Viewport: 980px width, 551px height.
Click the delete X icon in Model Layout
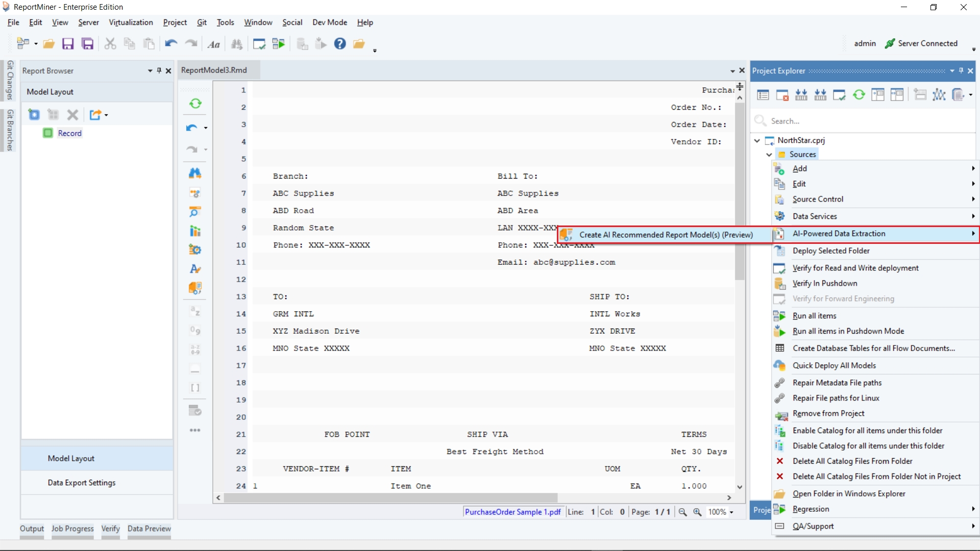[72, 115]
